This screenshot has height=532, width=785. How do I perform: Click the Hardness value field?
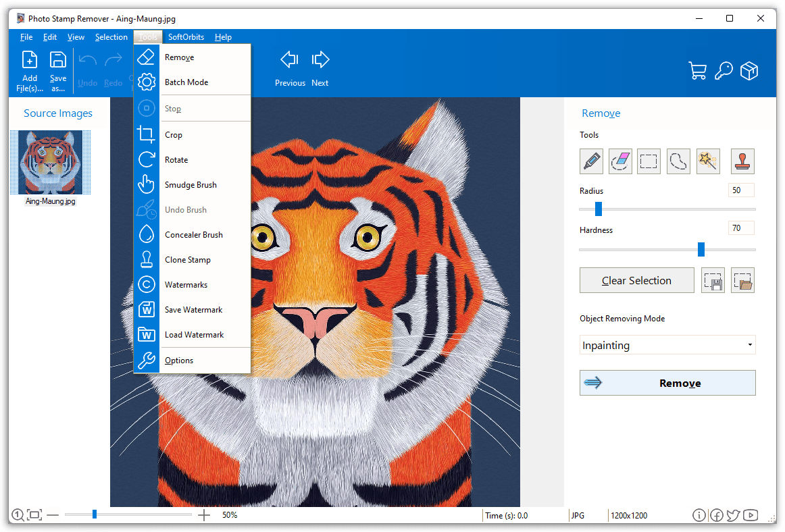(x=741, y=228)
